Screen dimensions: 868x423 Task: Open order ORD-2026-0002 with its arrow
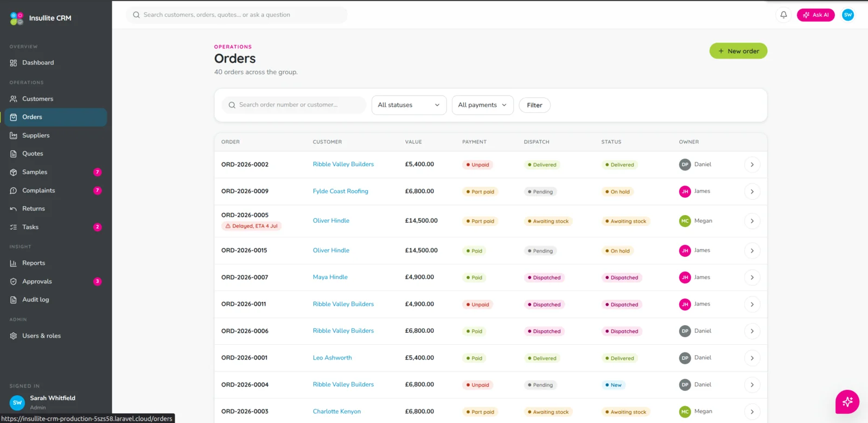pos(752,165)
